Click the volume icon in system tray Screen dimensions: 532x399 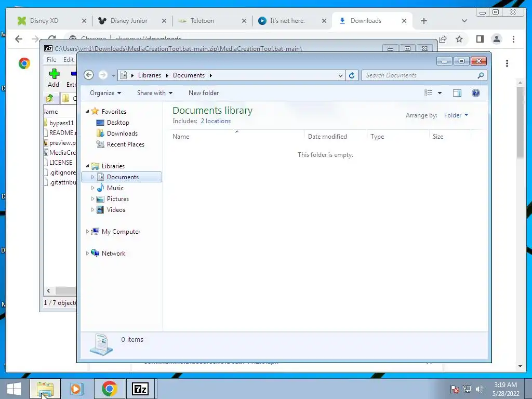480,389
